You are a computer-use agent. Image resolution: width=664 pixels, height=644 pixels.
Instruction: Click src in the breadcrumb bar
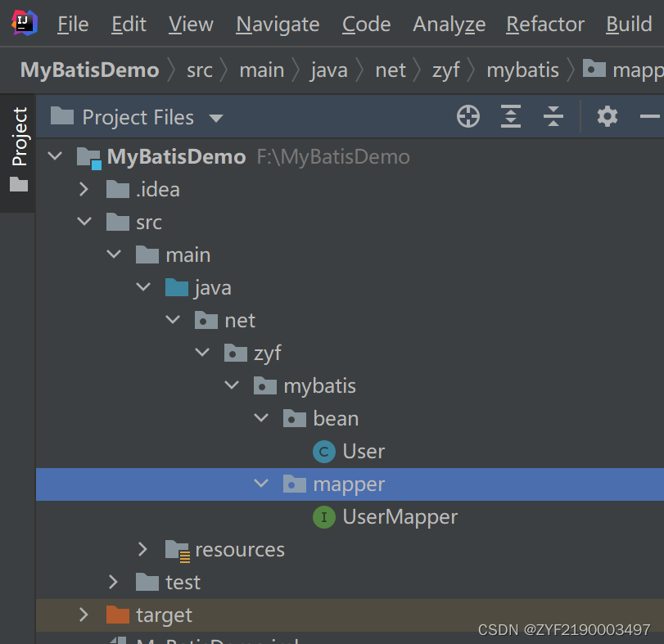200,70
